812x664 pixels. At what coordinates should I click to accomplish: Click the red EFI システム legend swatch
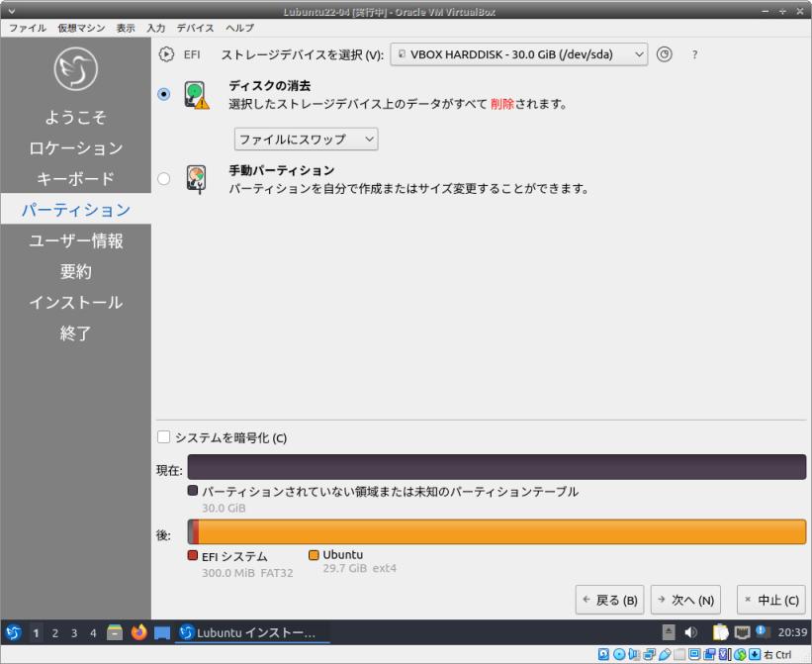click(x=193, y=555)
